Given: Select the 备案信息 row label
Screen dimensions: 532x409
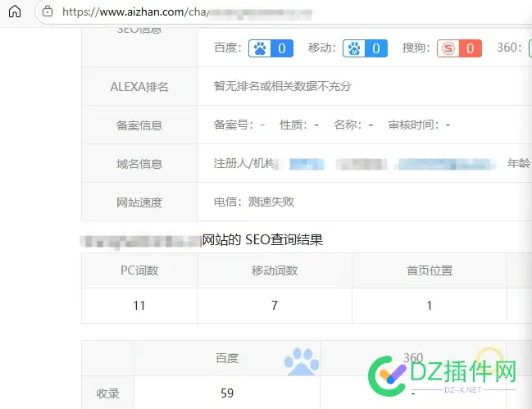Looking at the screenshot, I should 139,125.
